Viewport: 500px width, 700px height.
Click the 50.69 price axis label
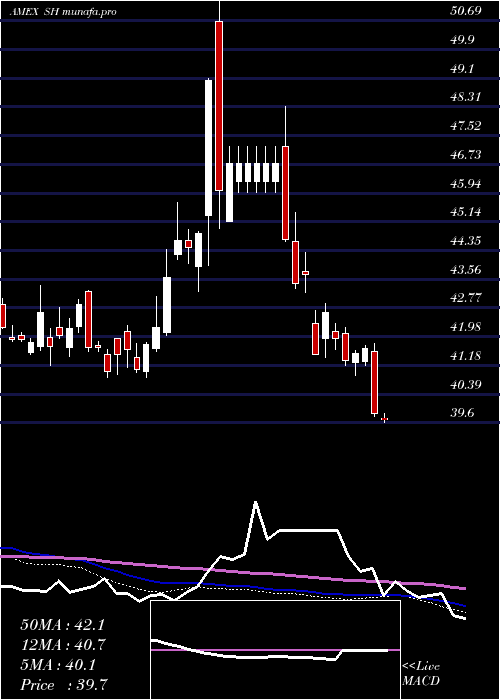pos(466,11)
